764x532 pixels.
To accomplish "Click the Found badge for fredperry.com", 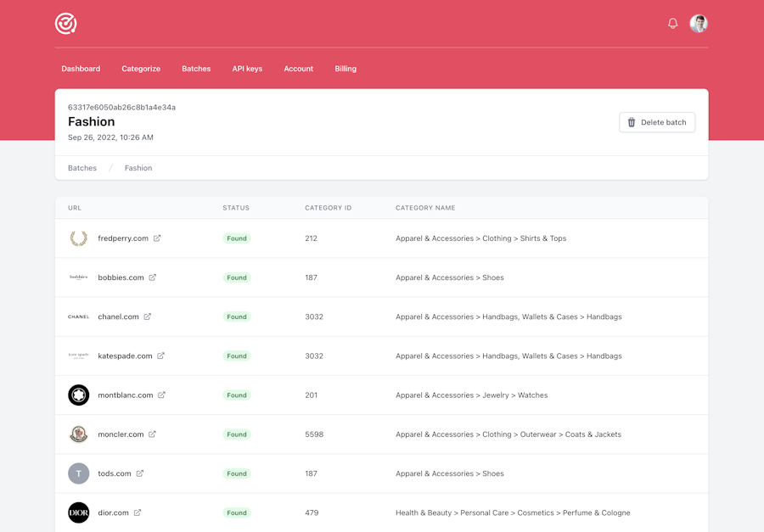I will coord(237,238).
